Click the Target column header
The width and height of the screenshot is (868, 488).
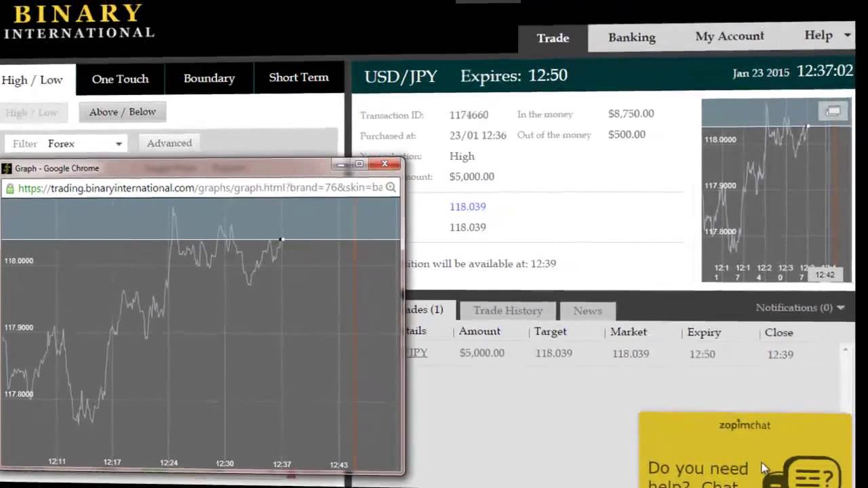coord(550,331)
